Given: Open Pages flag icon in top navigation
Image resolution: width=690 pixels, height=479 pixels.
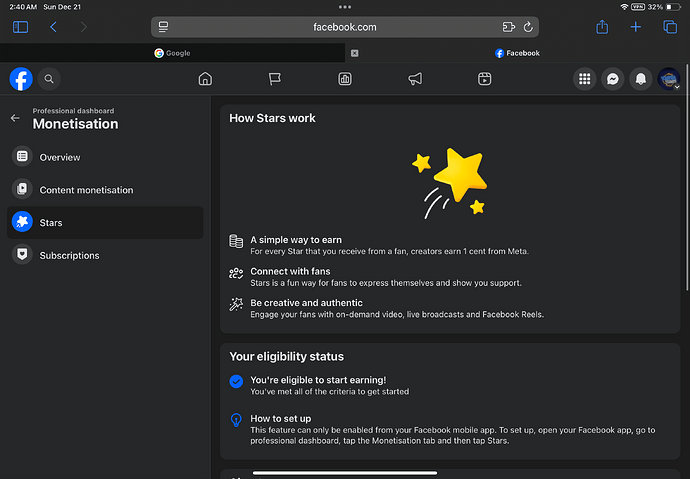Looking at the screenshot, I should (x=275, y=79).
